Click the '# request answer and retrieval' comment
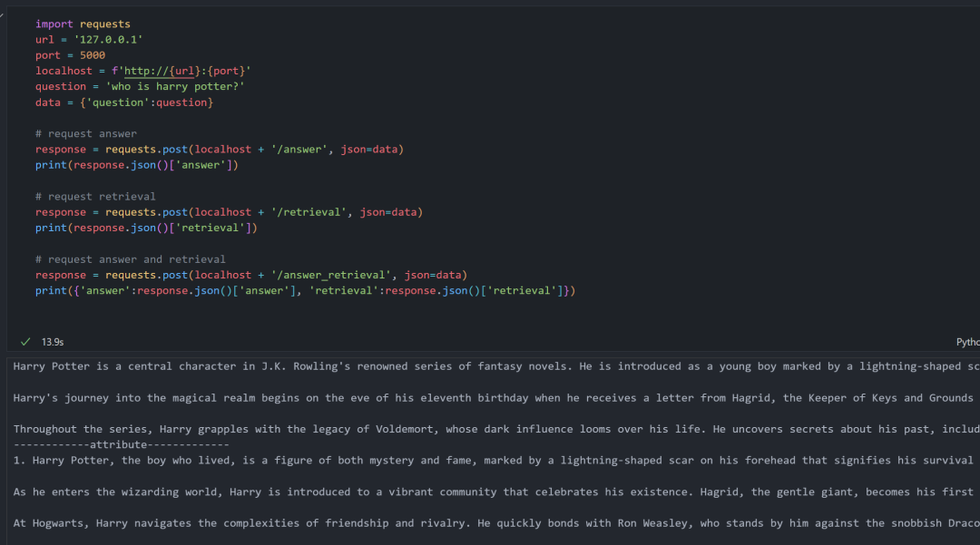The height and width of the screenshot is (545, 980). [131, 258]
